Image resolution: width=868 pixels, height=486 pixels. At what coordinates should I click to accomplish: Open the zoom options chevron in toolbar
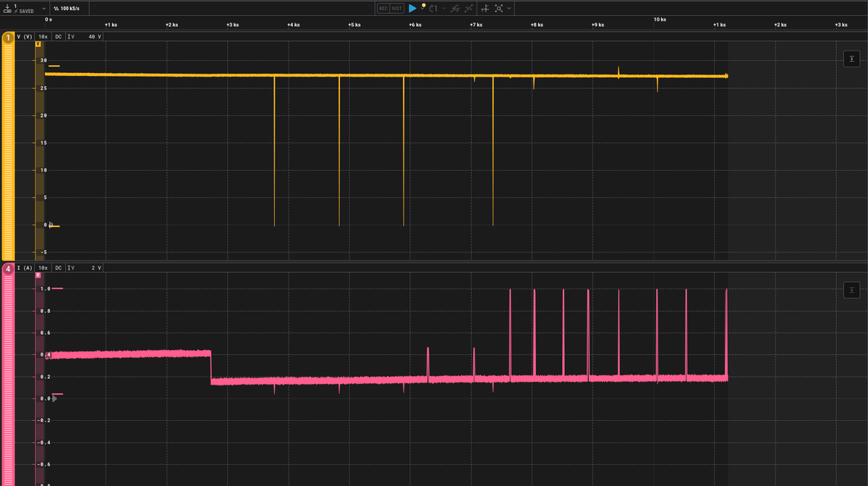[x=509, y=8]
